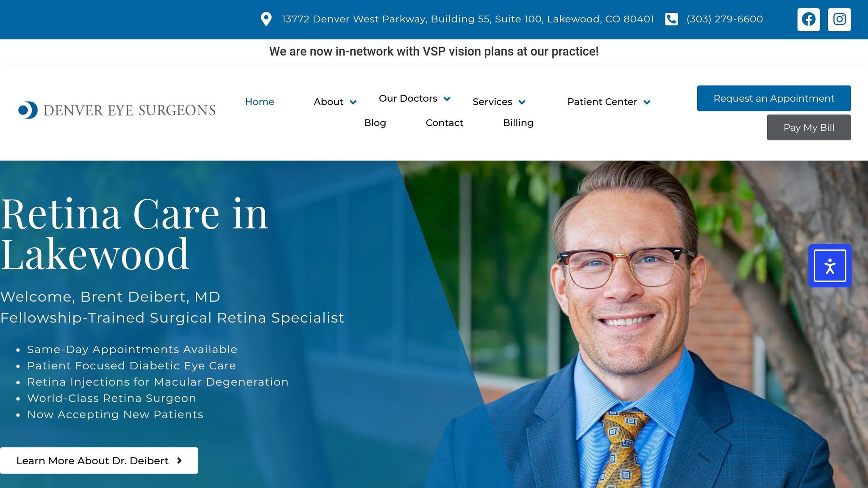Go to the Billing page
This screenshot has width=868, height=488.
[518, 123]
